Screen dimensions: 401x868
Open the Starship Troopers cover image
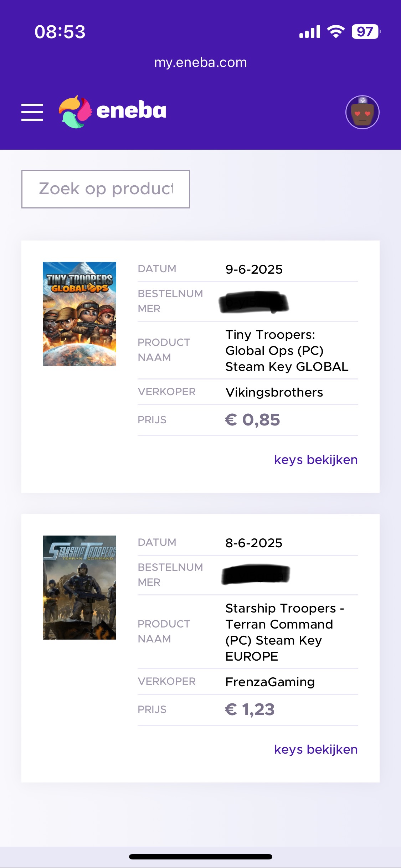point(79,588)
